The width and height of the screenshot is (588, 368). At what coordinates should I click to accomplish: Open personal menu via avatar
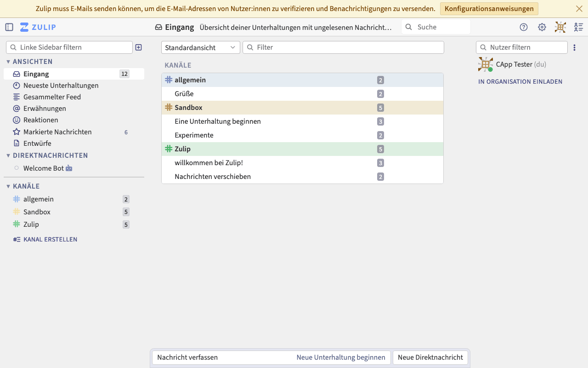click(x=560, y=27)
